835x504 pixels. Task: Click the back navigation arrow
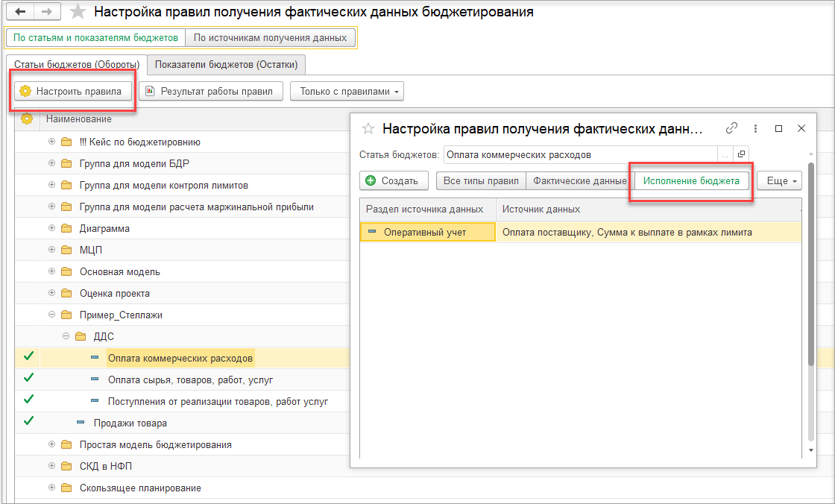20,12
